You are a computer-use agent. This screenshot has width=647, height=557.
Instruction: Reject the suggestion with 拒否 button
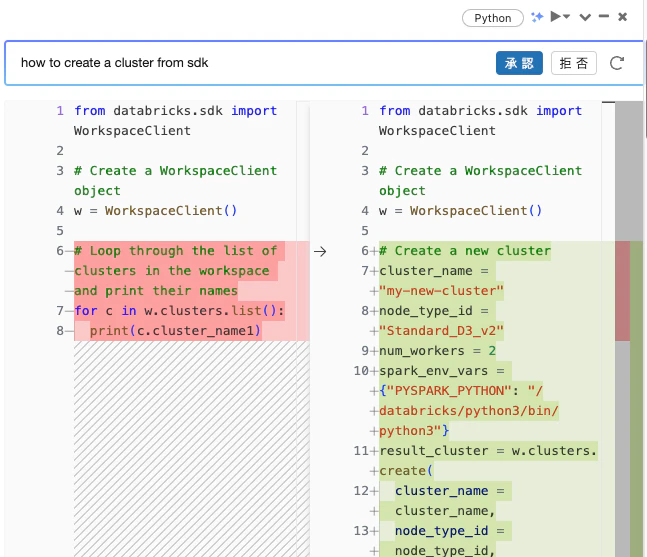click(x=574, y=63)
